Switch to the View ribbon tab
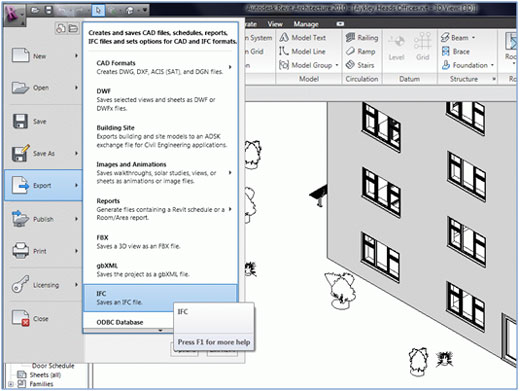The height and width of the screenshot is (391, 520). tap(275, 24)
